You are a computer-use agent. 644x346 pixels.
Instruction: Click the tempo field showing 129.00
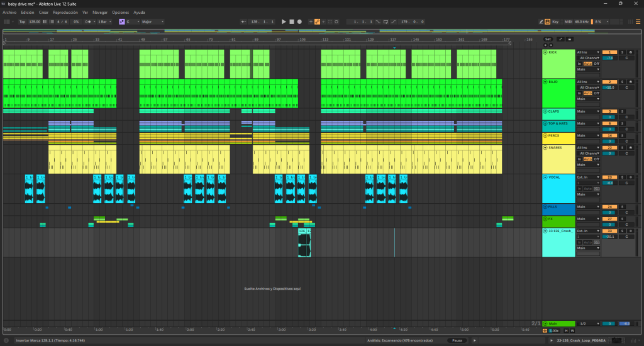point(35,21)
